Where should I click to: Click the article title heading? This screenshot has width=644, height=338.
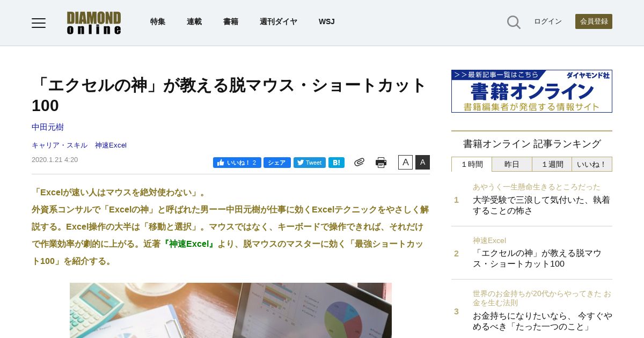tap(230, 95)
